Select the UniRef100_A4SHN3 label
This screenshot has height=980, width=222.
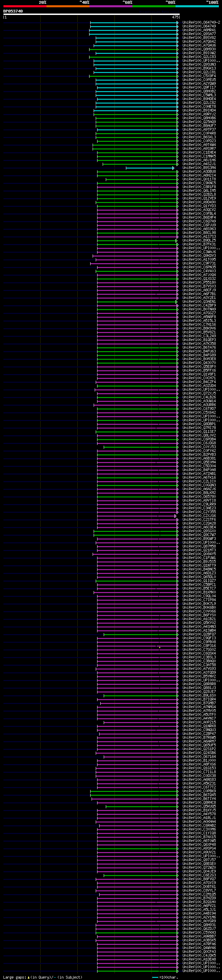199,626
